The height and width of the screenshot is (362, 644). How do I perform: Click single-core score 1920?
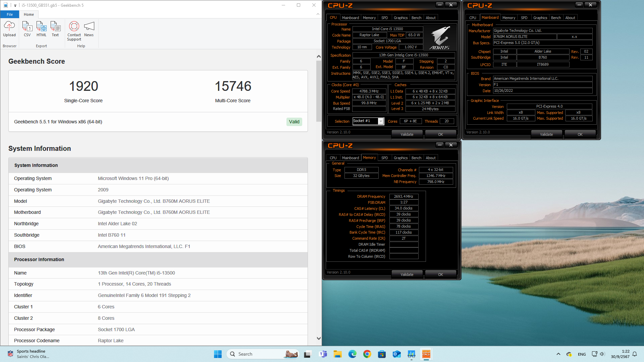coord(84,86)
